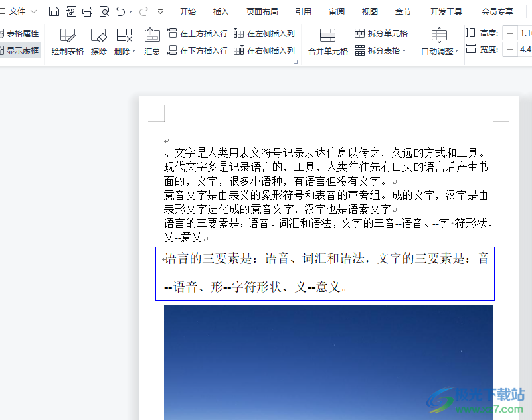Select the 擦除 eraser tool
The width and height of the screenshot is (532, 420).
click(x=99, y=42)
